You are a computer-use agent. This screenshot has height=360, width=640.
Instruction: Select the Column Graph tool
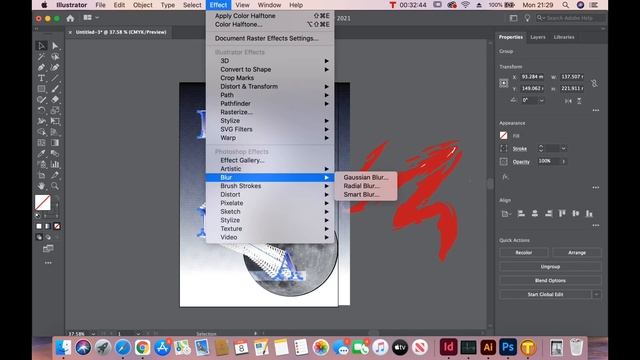(x=55, y=164)
